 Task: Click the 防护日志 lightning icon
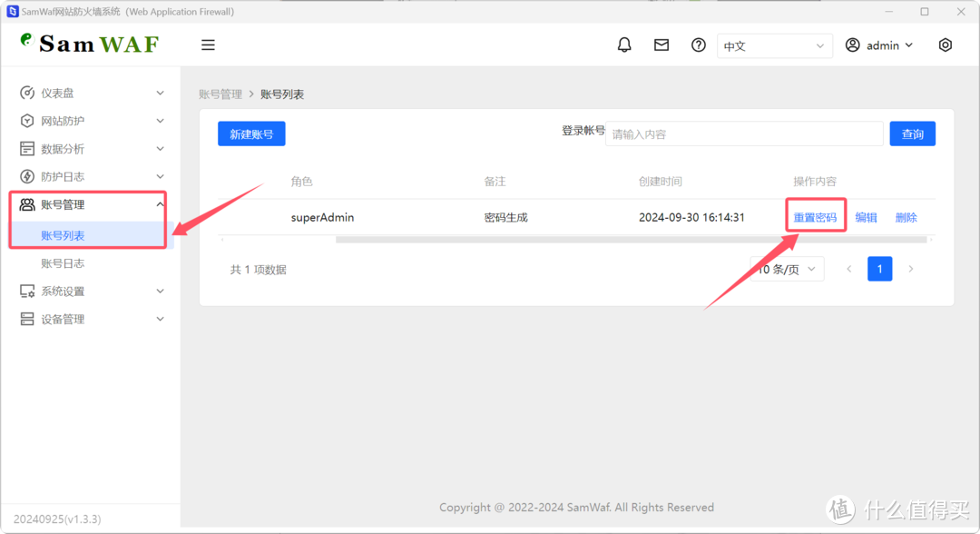pos(27,176)
